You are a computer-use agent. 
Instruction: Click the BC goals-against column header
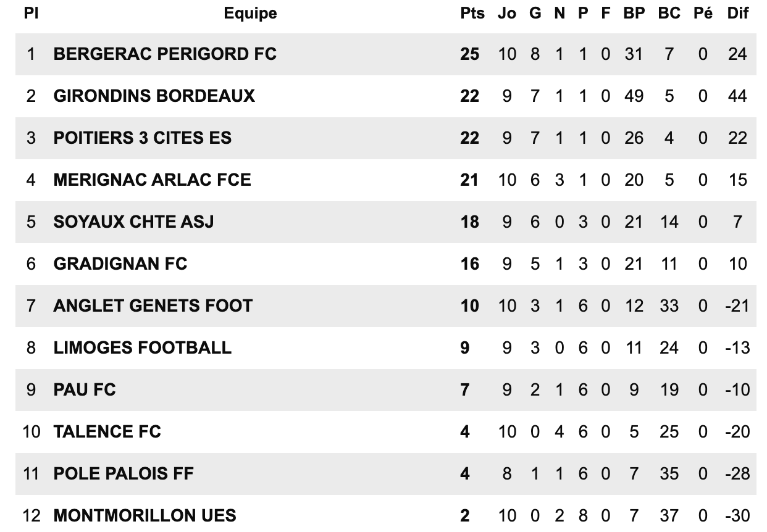[669, 14]
